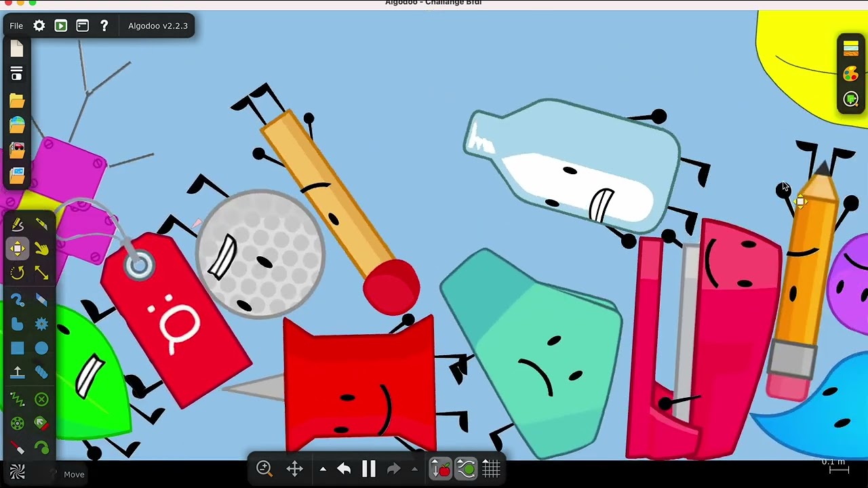Expand the undo history arrow
Image resolution: width=868 pixels, height=488 pixels.
pos(323,468)
